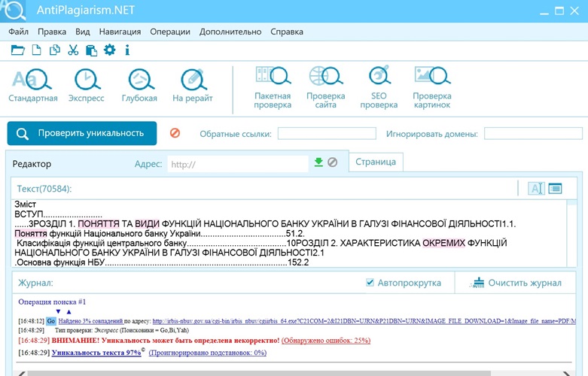Open the Правка menu
The width and height of the screenshot is (588, 376).
[x=52, y=32]
